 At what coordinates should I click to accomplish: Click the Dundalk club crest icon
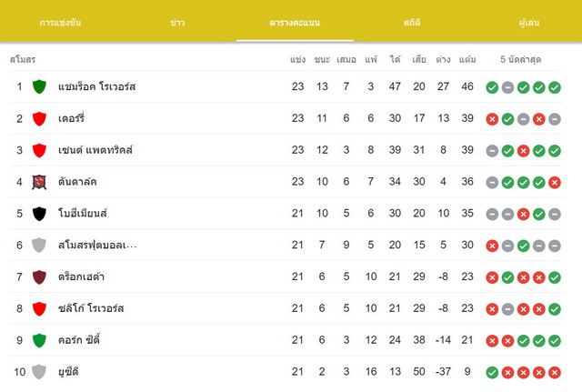(39, 182)
